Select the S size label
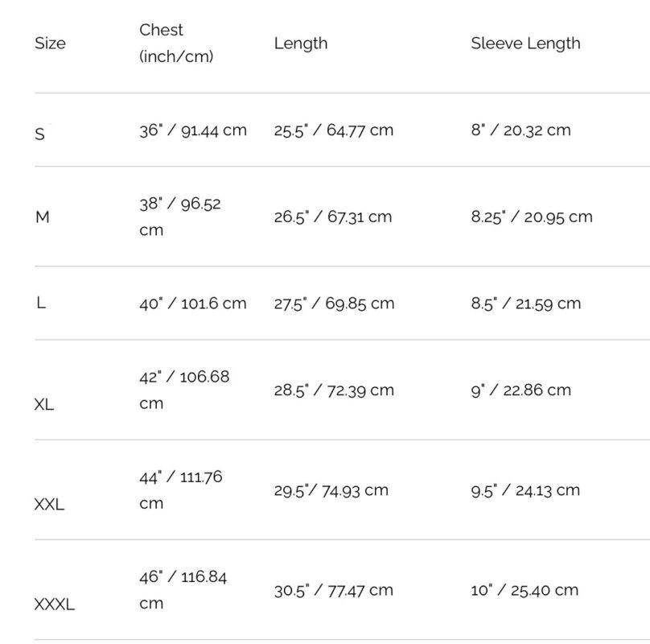 [39, 134]
